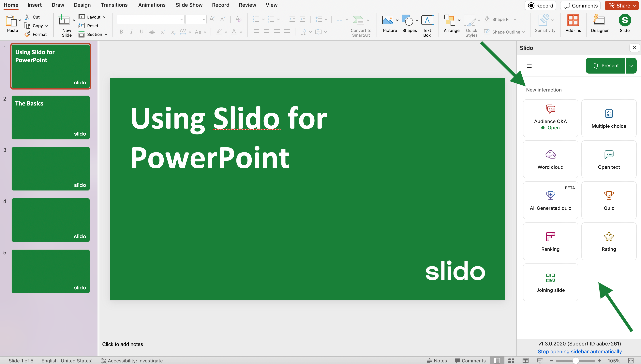641x364 pixels.
Task: Adjust the zoom slider handle
Action: point(575,360)
